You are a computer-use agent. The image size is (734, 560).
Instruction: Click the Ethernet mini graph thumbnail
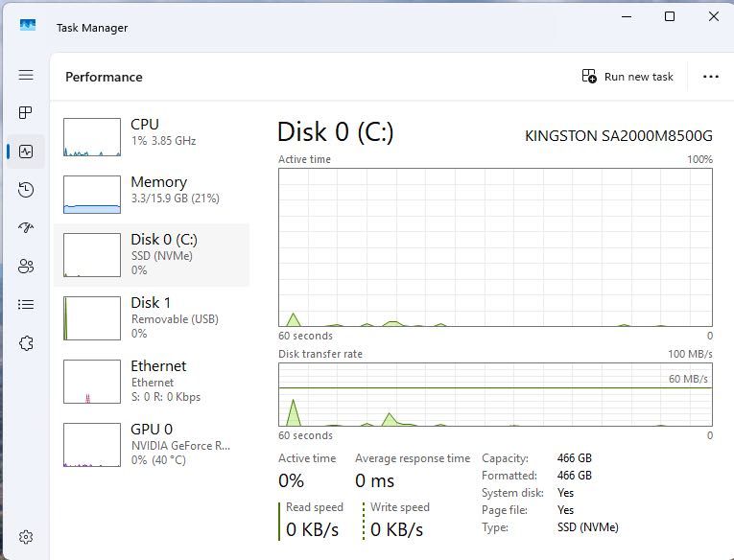point(92,382)
